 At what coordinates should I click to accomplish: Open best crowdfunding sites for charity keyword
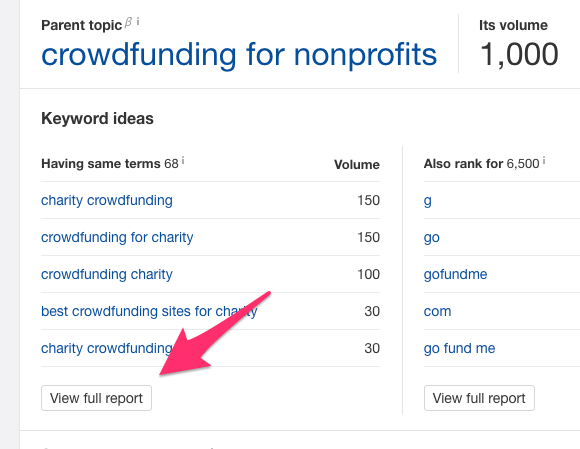coord(149,311)
